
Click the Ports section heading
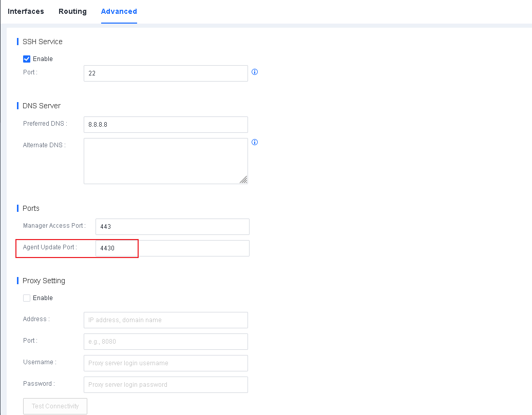(x=31, y=208)
